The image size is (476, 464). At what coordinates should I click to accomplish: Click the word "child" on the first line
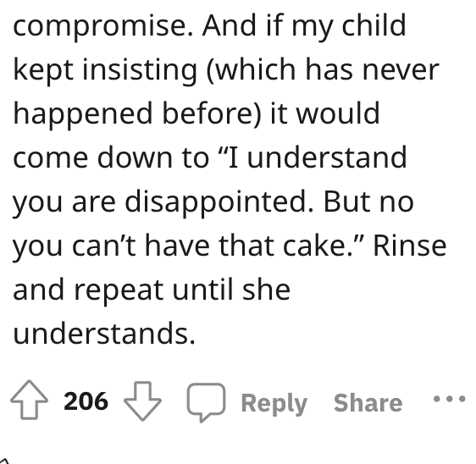[374, 25]
